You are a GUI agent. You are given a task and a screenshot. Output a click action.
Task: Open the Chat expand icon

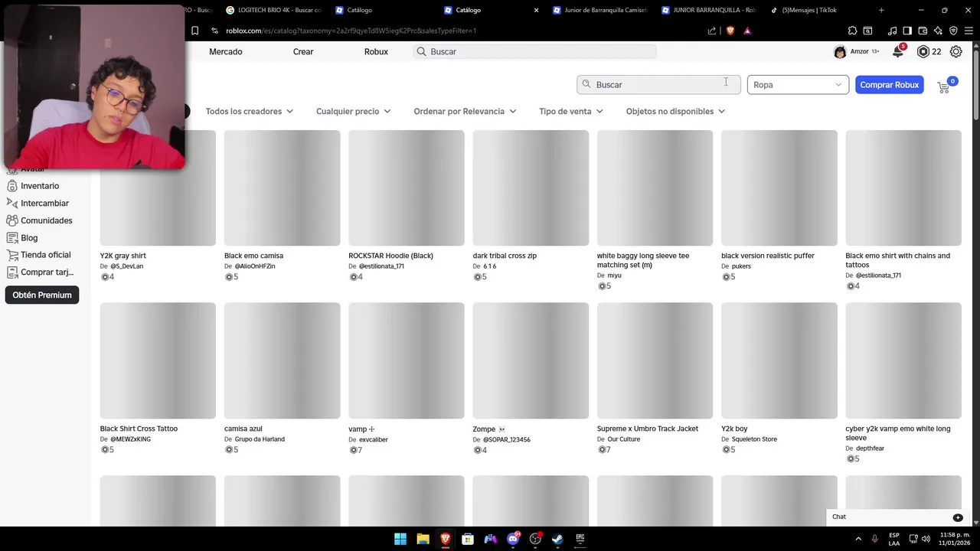pos(958,517)
